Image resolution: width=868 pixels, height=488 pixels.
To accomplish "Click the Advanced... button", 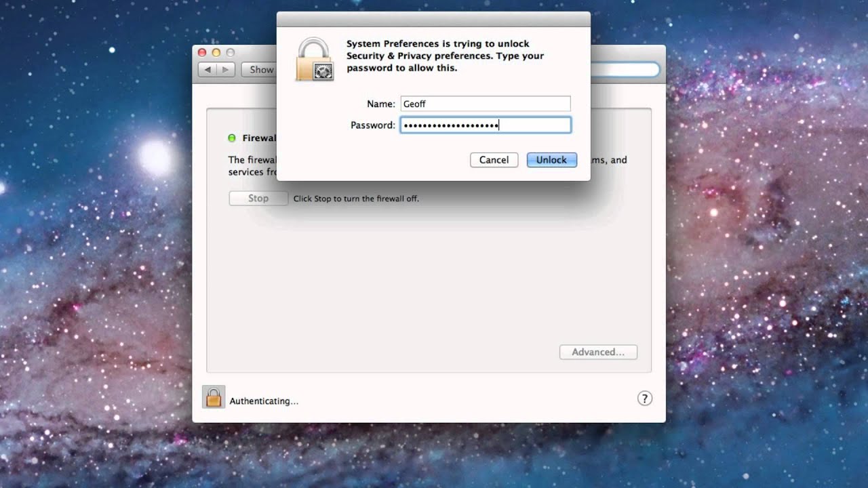I will (x=598, y=352).
